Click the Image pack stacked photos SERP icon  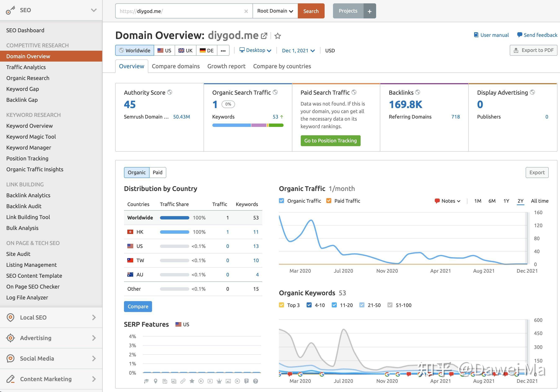pyautogui.click(x=174, y=381)
